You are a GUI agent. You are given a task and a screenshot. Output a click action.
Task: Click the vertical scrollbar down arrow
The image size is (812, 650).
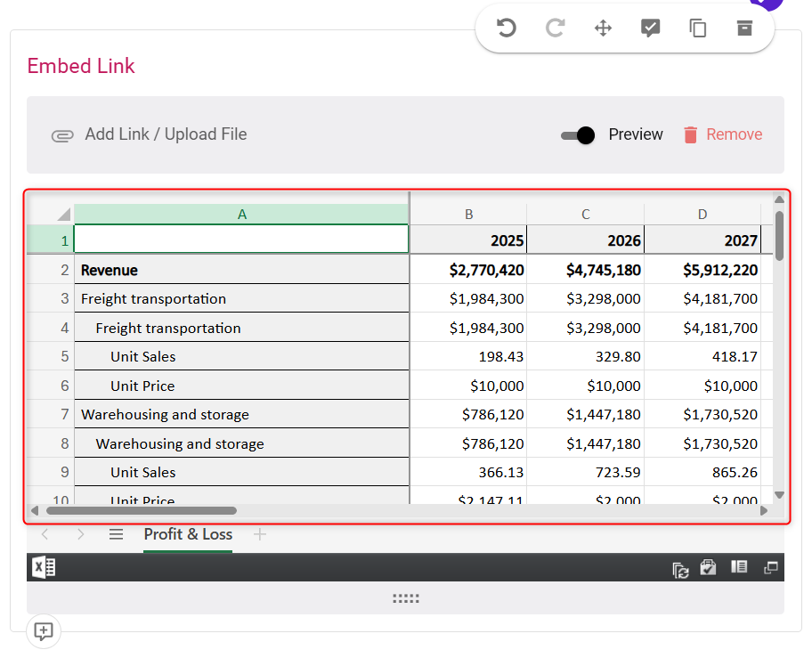click(779, 495)
